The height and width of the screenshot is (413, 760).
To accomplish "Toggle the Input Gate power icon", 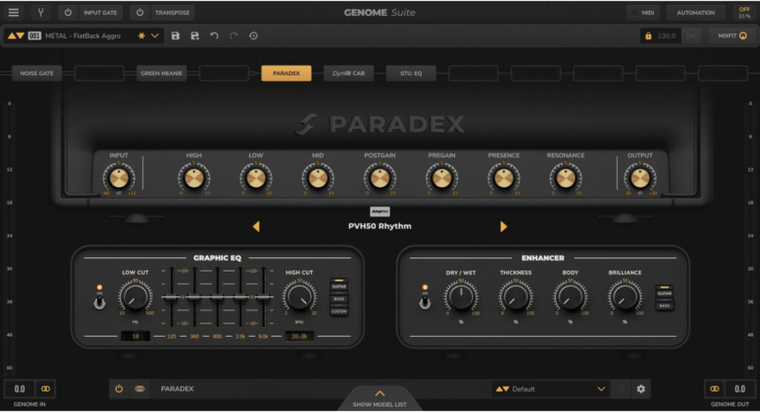I will tap(68, 13).
